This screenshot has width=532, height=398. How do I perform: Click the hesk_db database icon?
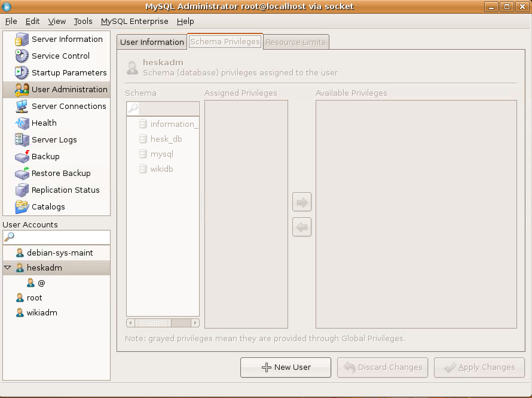pos(143,139)
